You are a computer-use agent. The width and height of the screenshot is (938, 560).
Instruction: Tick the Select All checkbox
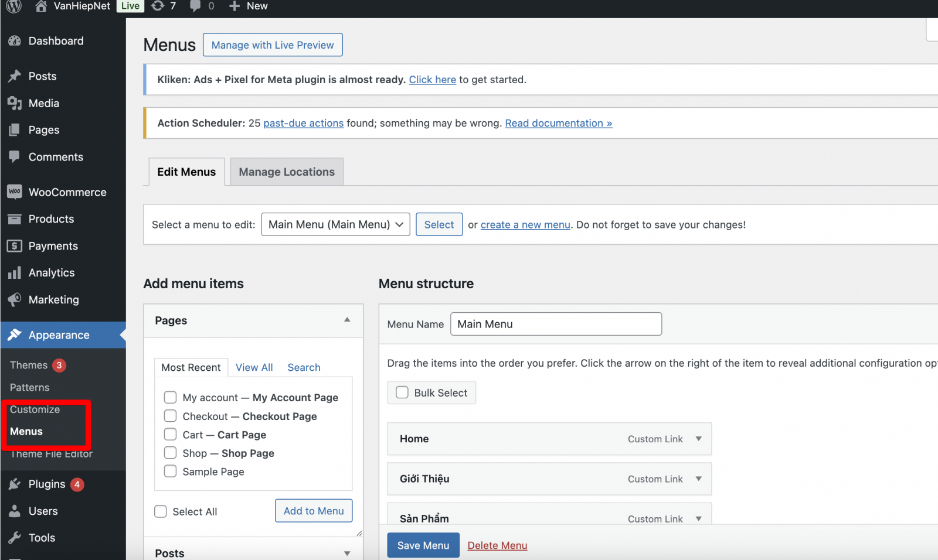coord(161,511)
